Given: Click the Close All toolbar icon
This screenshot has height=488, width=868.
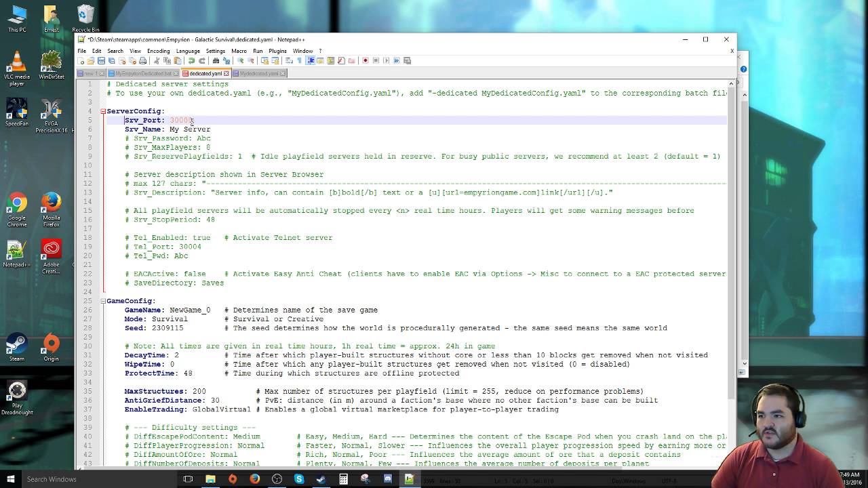Looking at the screenshot, I should coord(133,60).
